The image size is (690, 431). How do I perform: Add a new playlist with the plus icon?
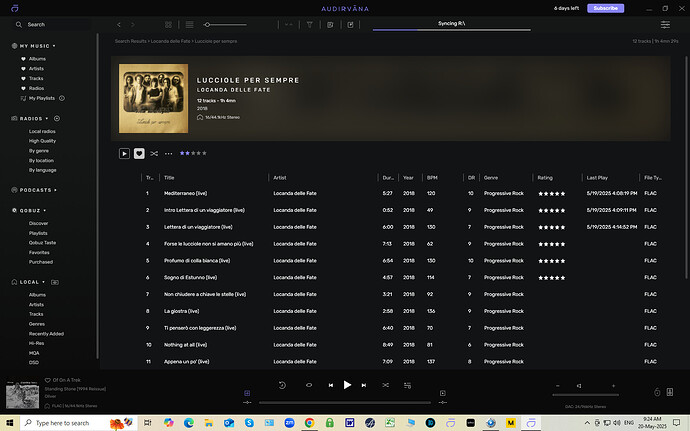click(x=62, y=98)
